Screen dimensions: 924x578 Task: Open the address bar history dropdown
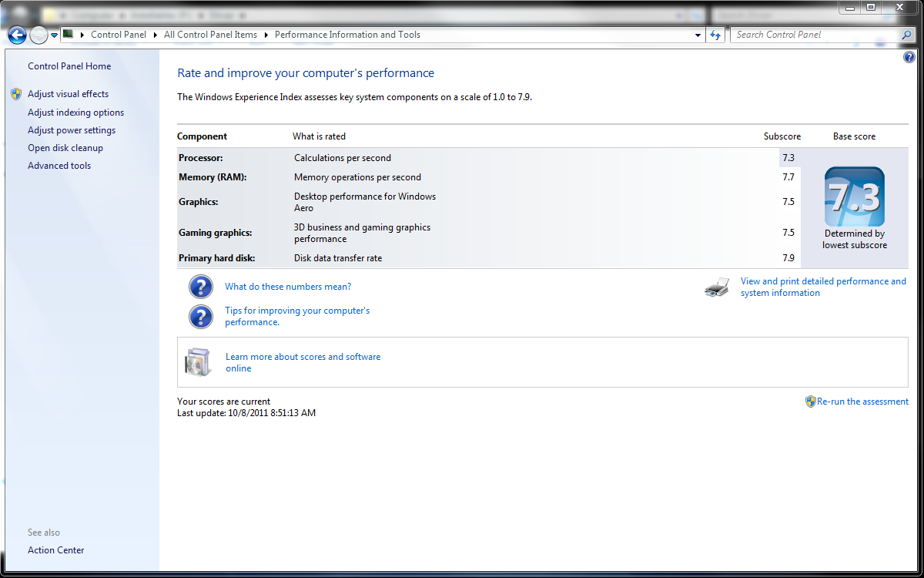click(x=698, y=35)
